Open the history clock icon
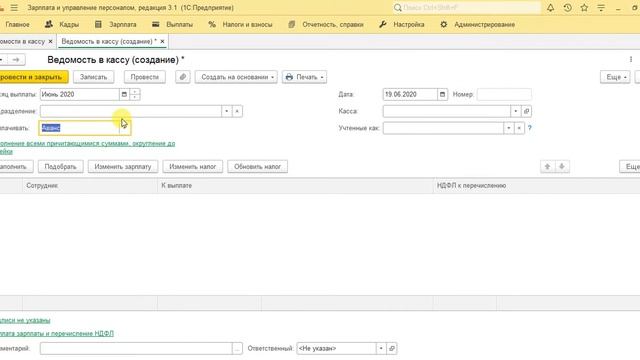The height and width of the screenshot is (360, 640). (567, 8)
